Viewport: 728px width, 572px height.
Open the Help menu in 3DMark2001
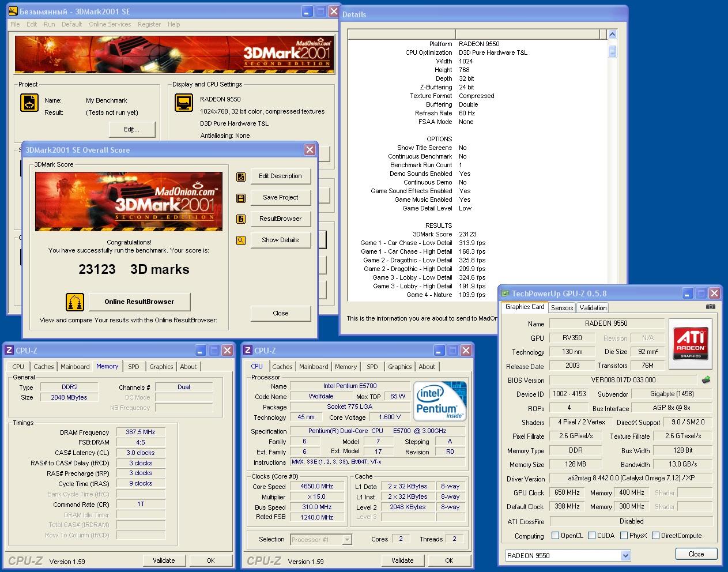click(x=174, y=24)
